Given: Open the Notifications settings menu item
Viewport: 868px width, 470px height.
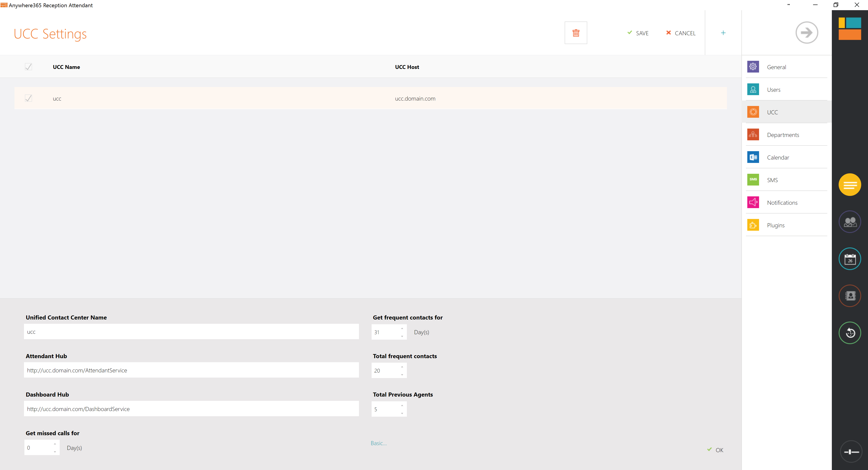Looking at the screenshot, I should (782, 202).
